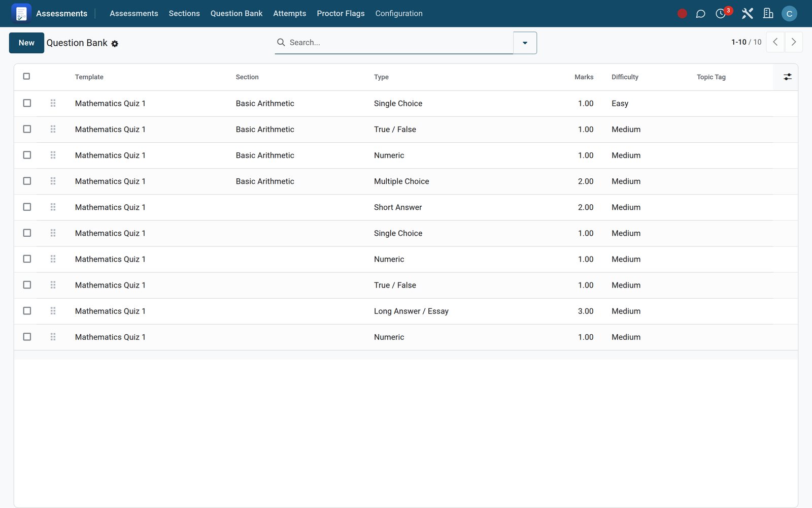Click the Easy difficulty cell
Viewport: 812px width, 508px height.
click(620, 104)
